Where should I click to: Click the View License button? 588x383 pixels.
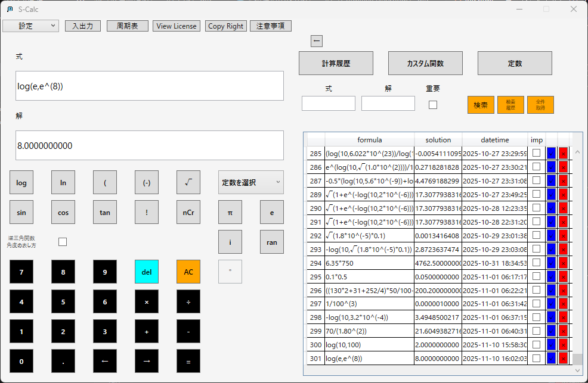coord(176,26)
